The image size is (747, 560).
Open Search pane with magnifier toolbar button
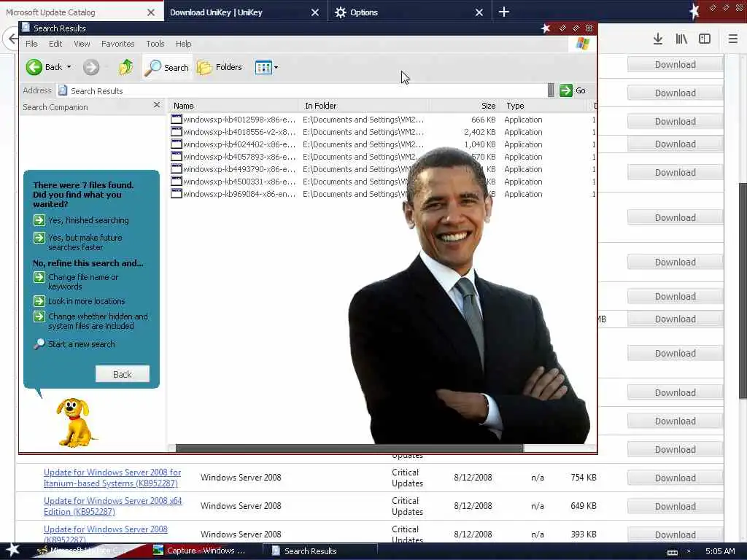(167, 68)
